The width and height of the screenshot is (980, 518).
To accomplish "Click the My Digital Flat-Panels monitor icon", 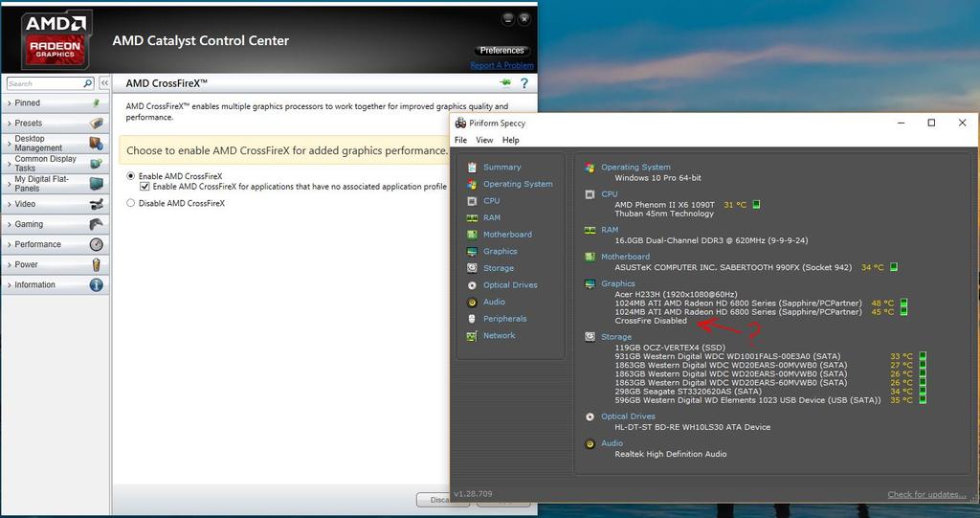I will click(97, 183).
